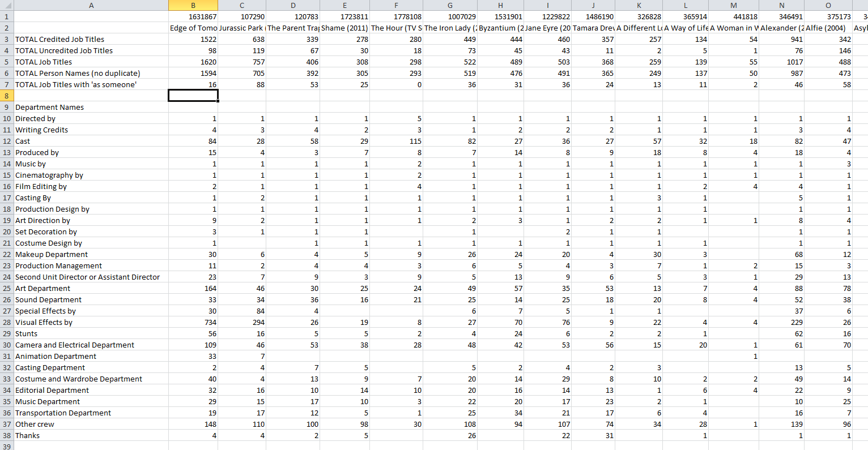
Task: Click the 'Jurassic Park' title cell
Action: pos(241,28)
